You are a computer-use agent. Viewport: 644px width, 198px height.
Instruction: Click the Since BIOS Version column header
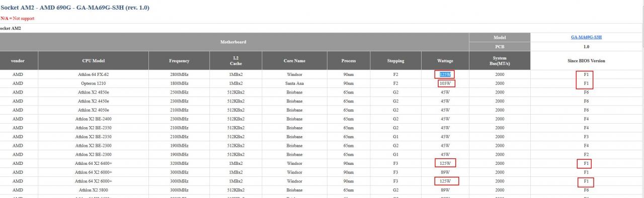click(x=586, y=61)
